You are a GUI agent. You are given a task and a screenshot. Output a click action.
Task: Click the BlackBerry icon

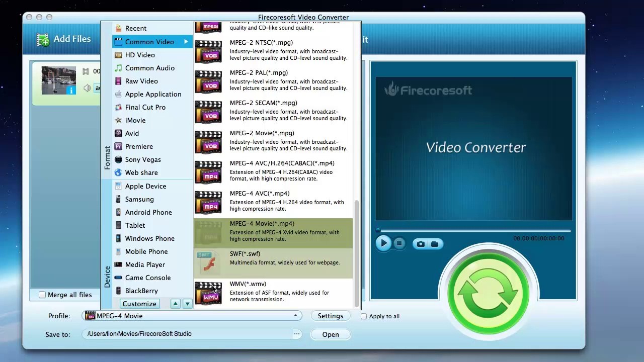[x=118, y=291]
